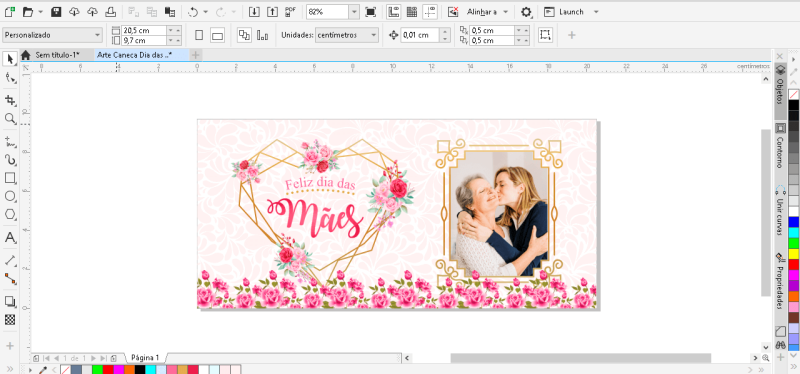Viewport: 800px width, 374px height.
Task: Toggle treat as filled bounding-box icon
Action: (x=545, y=35)
